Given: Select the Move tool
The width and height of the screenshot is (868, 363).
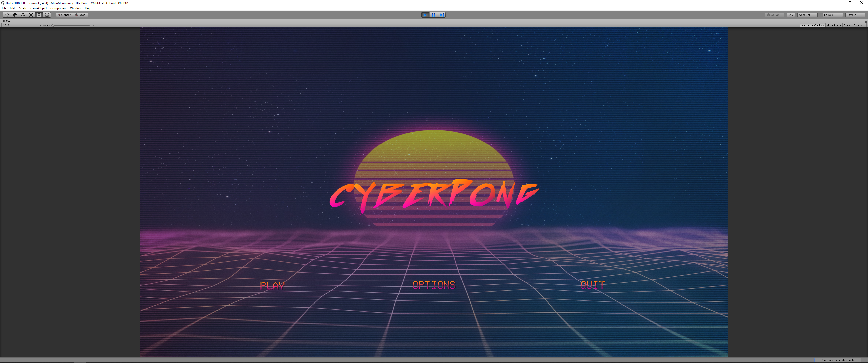Looking at the screenshot, I should click(14, 15).
